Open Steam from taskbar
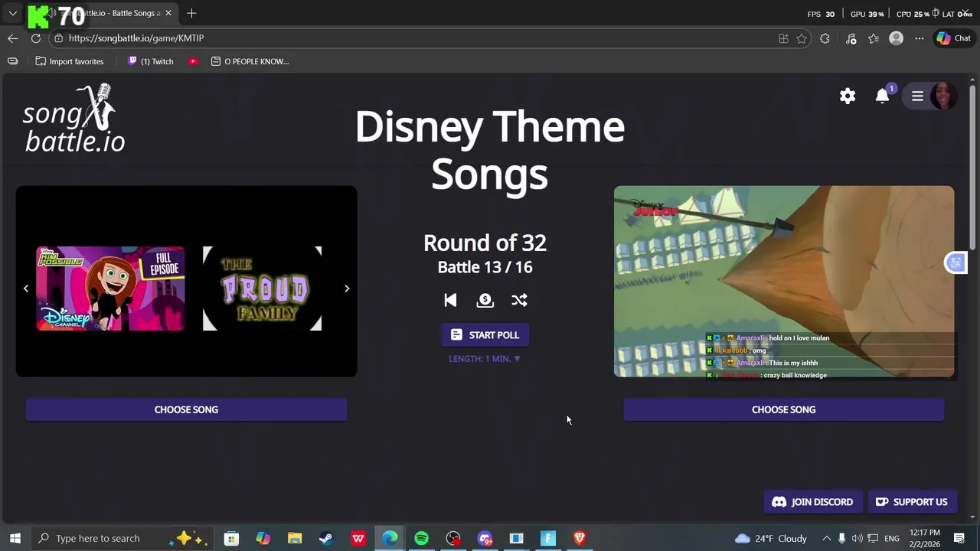Viewport: 980px width, 551px height. pyautogui.click(x=326, y=538)
